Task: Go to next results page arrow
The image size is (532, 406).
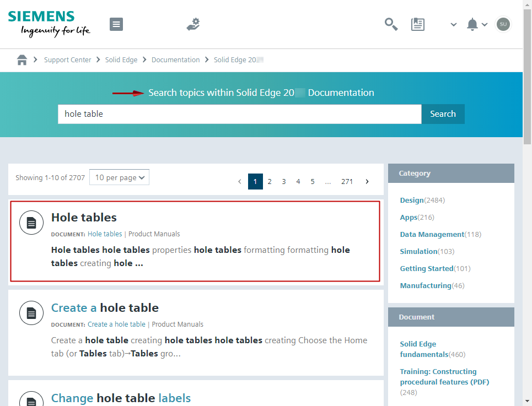Action: click(367, 182)
